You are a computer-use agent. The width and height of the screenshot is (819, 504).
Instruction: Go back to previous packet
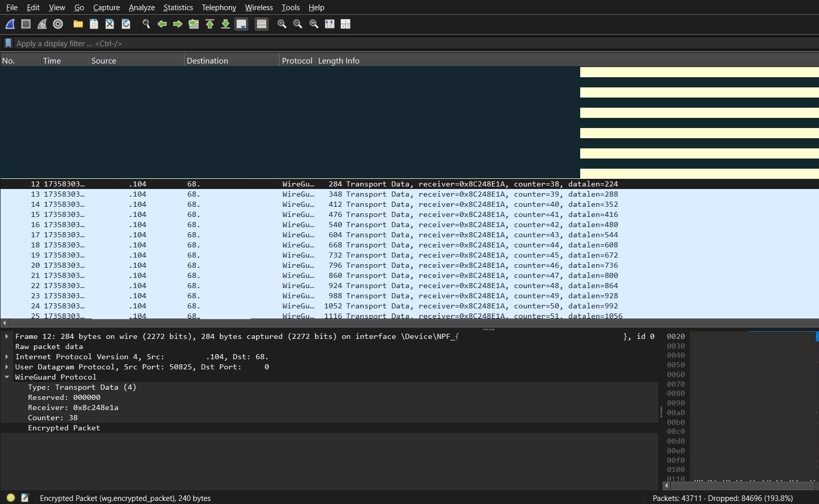(x=162, y=24)
